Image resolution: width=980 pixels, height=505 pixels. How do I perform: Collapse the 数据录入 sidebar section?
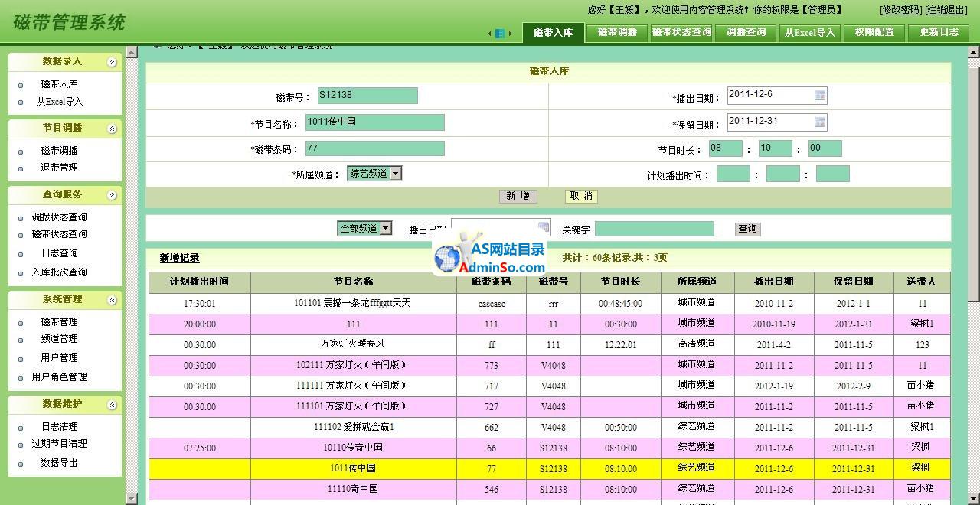(112, 62)
